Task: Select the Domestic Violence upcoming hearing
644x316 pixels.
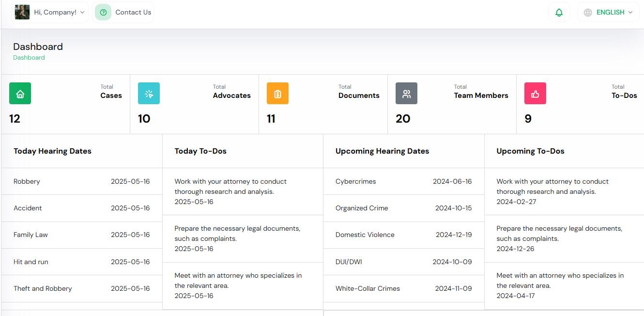Action: tap(403, 235)
